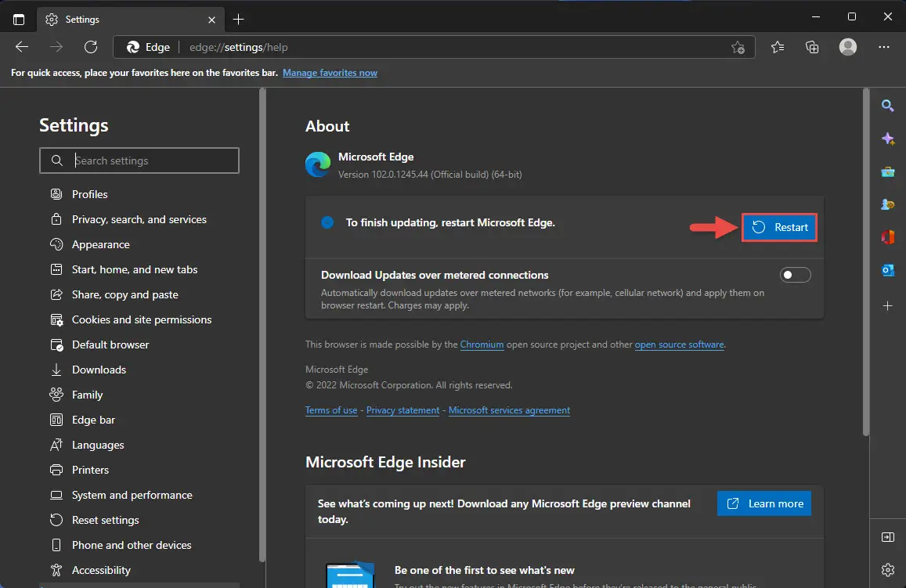Open sidebar Search magnifier icon
This screenshot has width=906, height=588.
[888, 106]
